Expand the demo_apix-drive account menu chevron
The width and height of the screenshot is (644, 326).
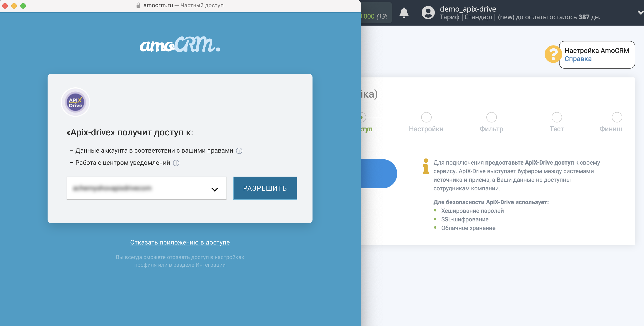pyautogui.click(x=640, y=12)
